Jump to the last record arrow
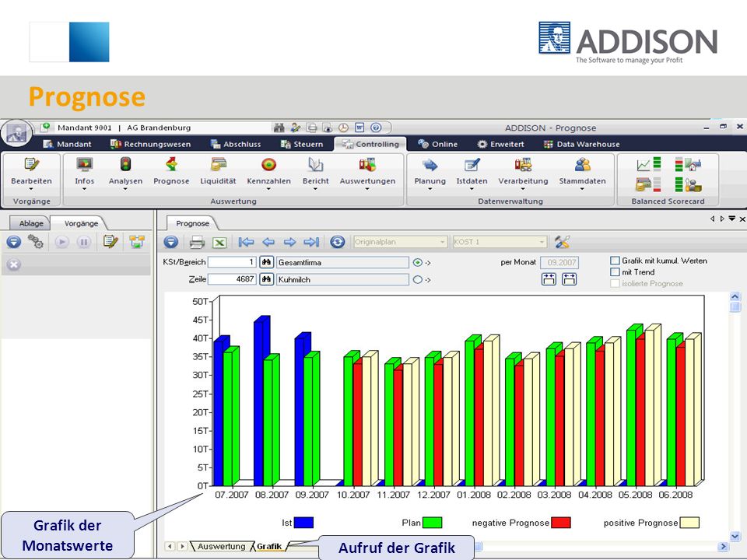 tap(311, 242)
